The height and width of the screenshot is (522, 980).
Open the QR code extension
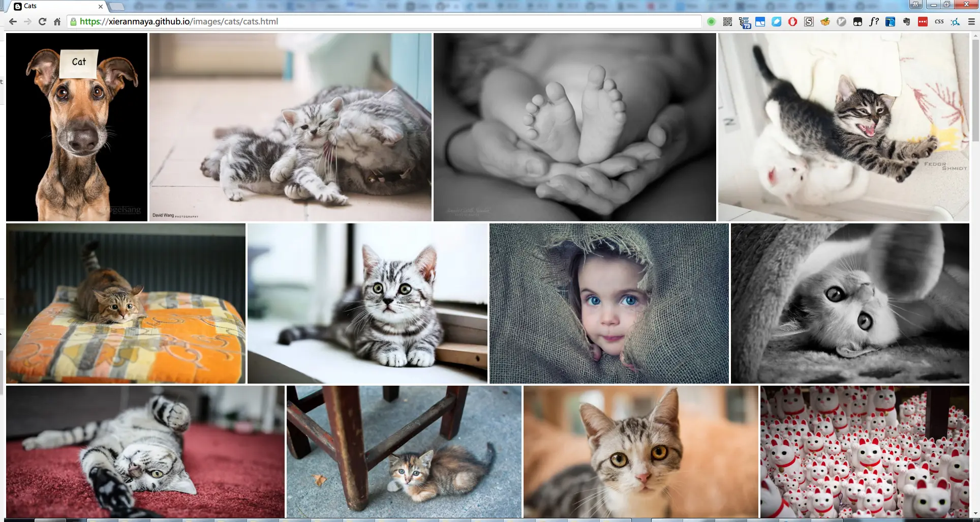point(727,22)
